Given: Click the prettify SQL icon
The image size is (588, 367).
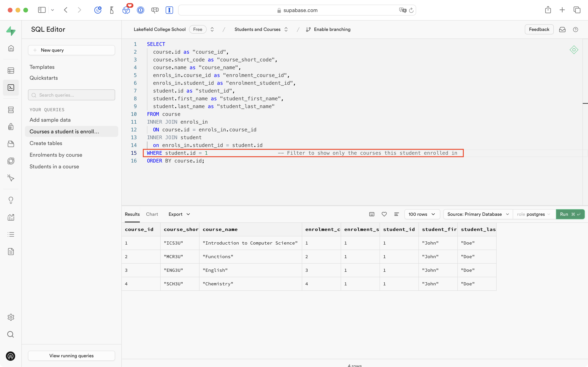Looking at the screenshot, I should coord(396,214).
